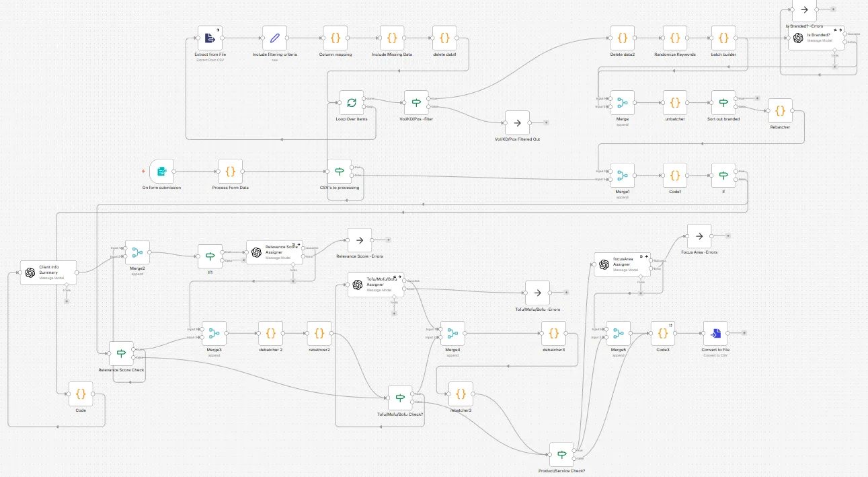Viewport: 868px width, 477px height.
Task: Open the Sort out branded filter node
Action: 723,102
